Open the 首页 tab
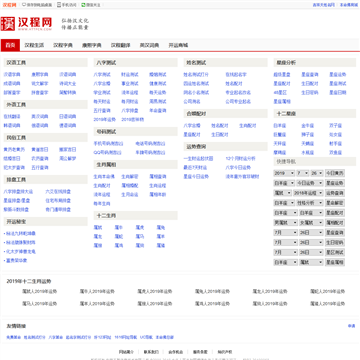This screenshot has width=360, height=360. tap(10, 45)
